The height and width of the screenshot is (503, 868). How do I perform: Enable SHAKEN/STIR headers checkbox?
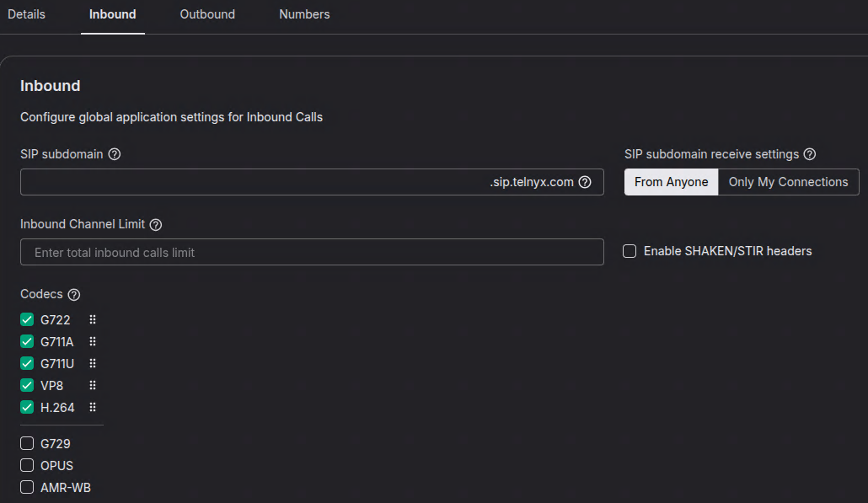[x=630, y=251]
